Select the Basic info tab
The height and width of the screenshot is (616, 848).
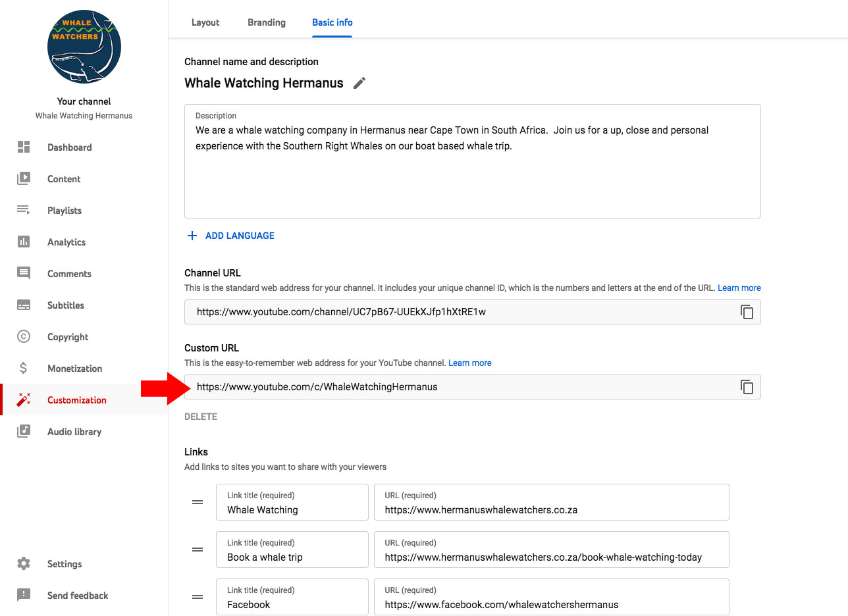(332, 22)
